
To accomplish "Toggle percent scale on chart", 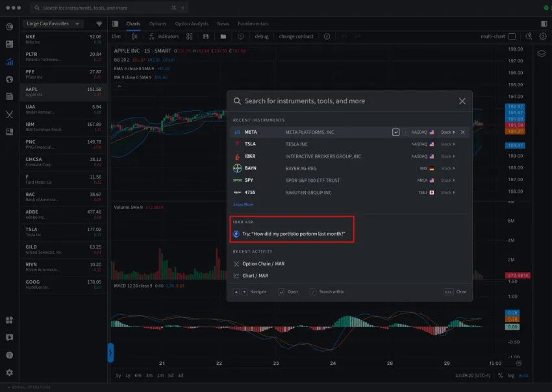I will pos(500,376).
